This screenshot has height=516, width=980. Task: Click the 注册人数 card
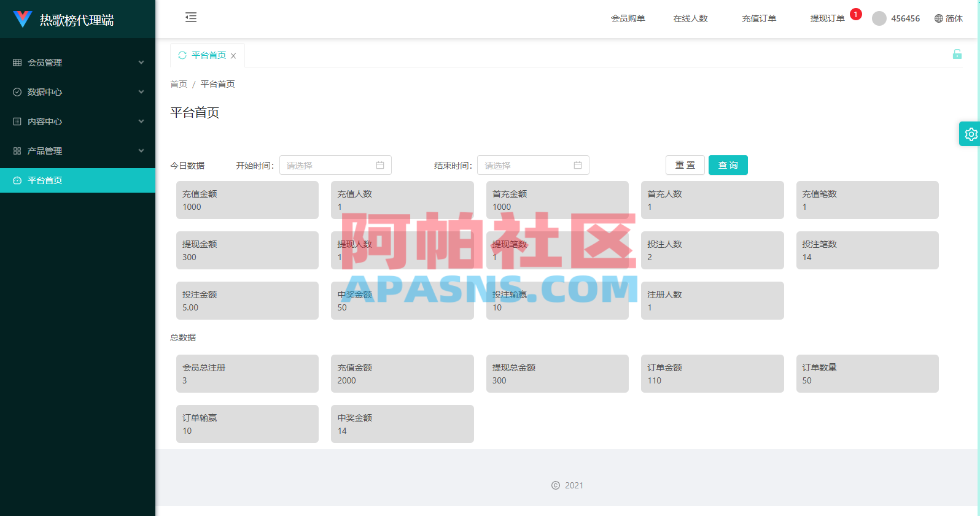[x=712, y=301]
